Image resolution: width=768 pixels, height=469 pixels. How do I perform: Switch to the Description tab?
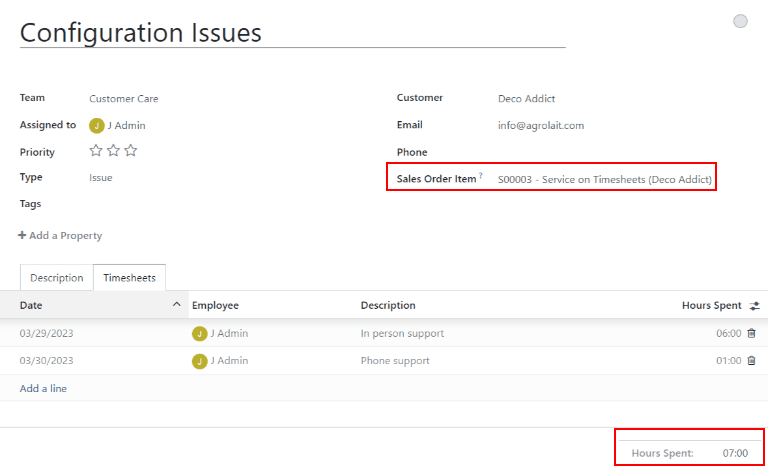click(56, 278)
